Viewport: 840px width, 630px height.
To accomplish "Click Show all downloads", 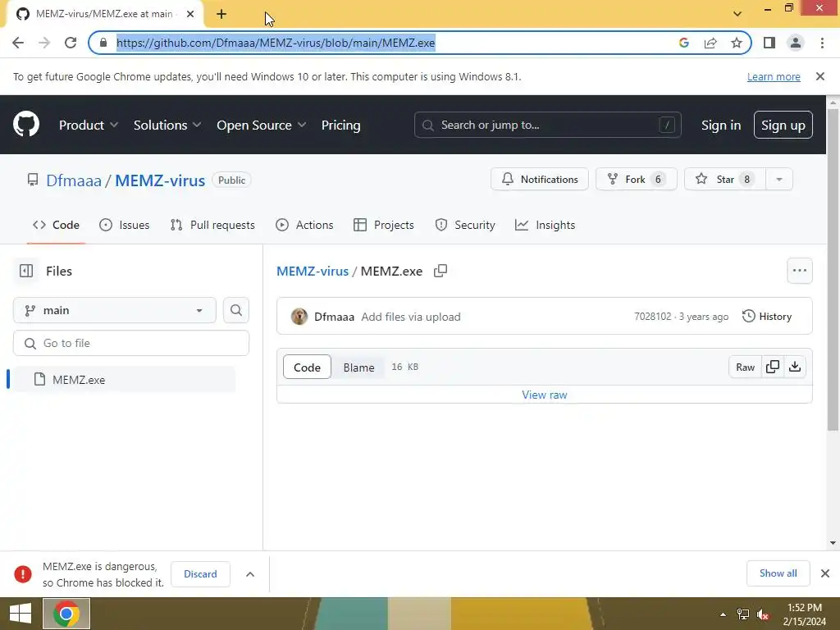I will pos(778,573).
